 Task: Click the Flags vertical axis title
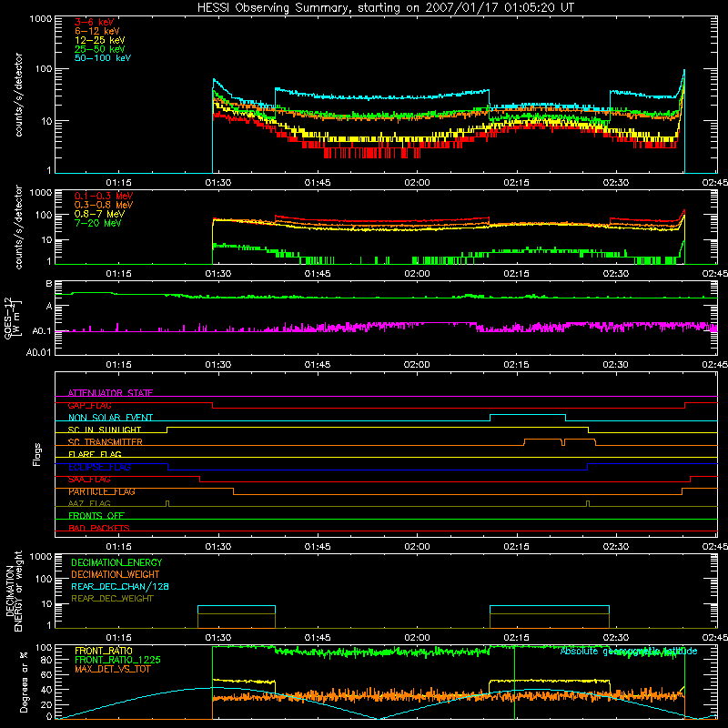tap(36, 454)
